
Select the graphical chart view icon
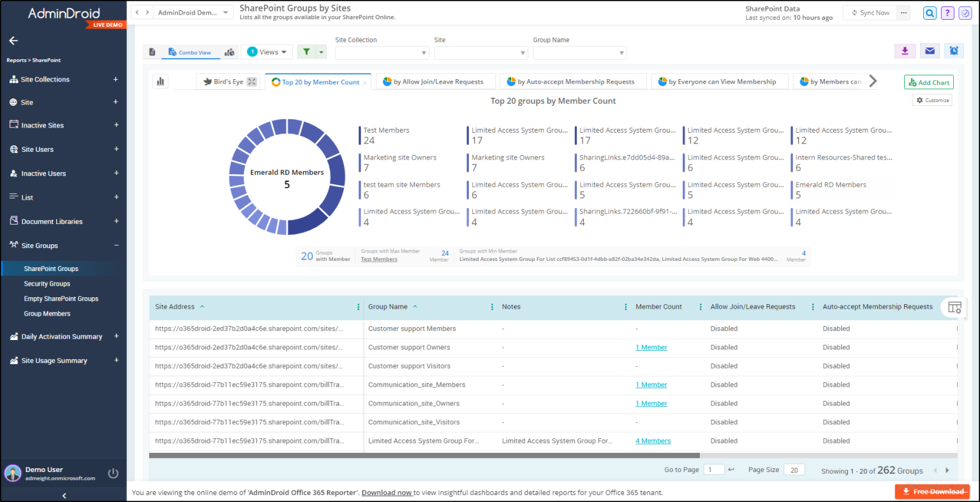click(230, 51)
